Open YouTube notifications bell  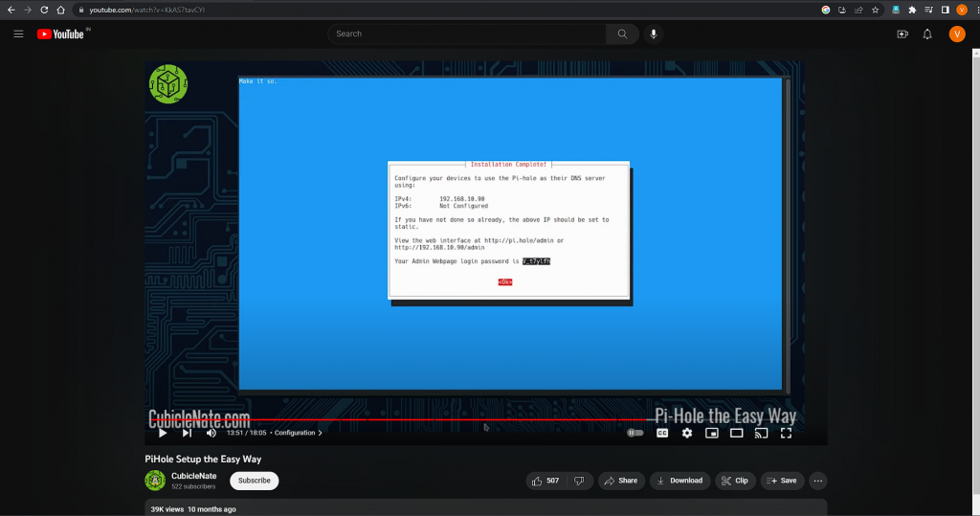pyautogui.click(x=927, y=34)
